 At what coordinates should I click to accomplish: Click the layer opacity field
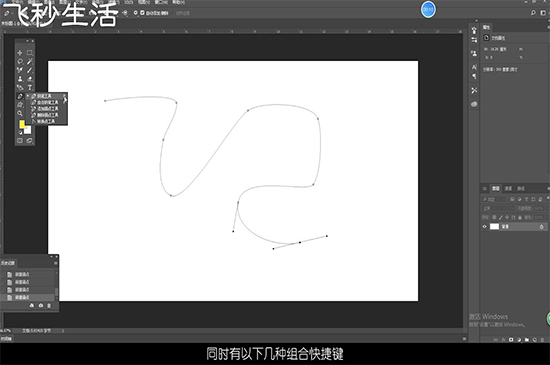click(538, 208)
